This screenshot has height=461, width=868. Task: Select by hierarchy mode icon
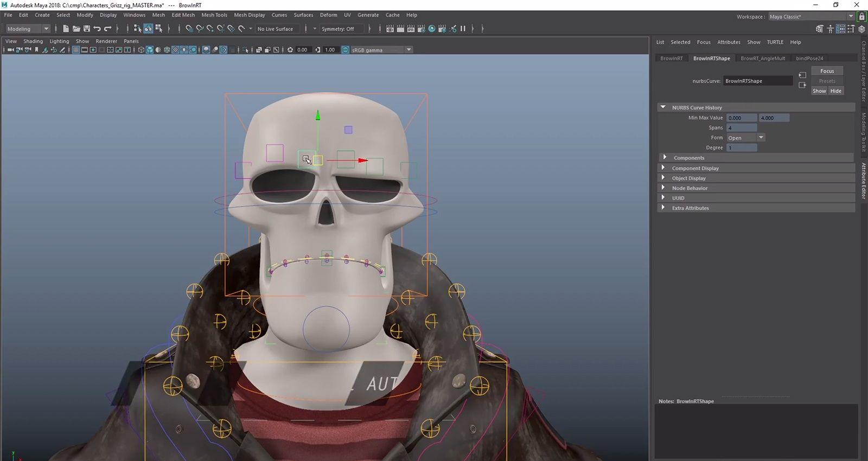click(x=137, y=29)
